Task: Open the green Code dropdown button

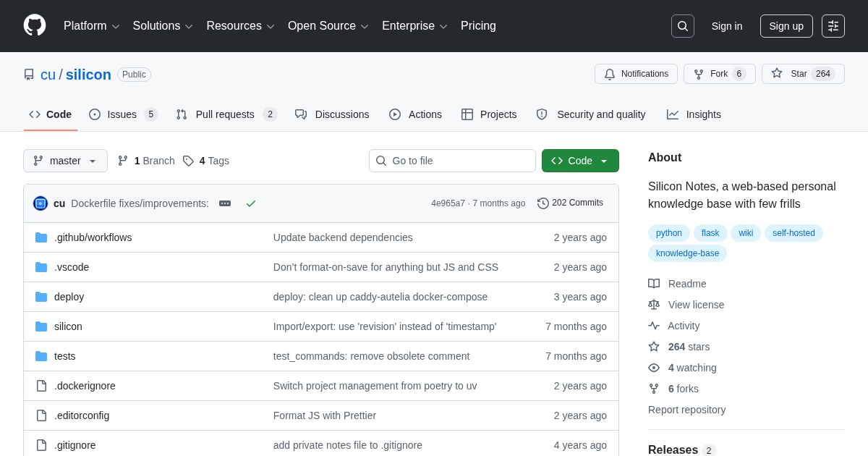Action: click(580, 161)
